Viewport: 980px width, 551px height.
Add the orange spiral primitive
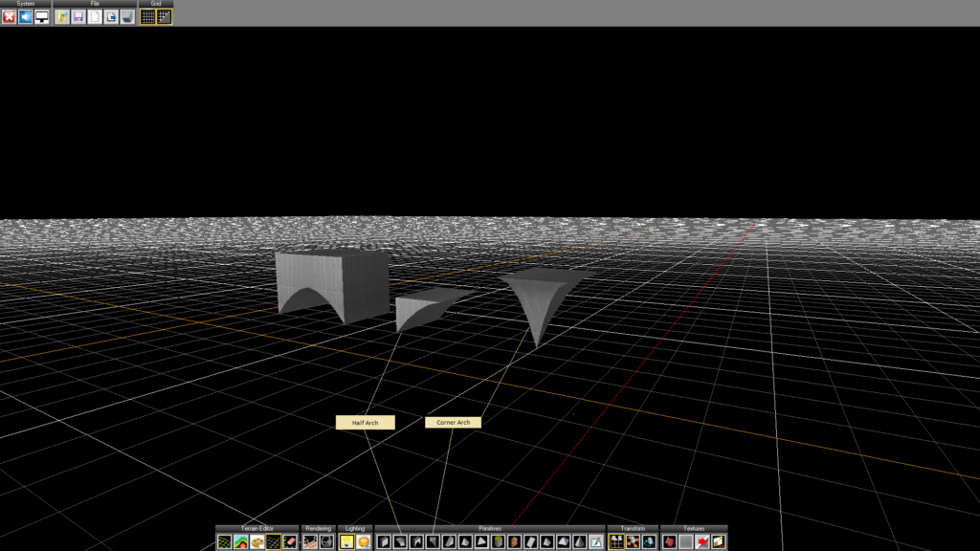click(514, 541)
